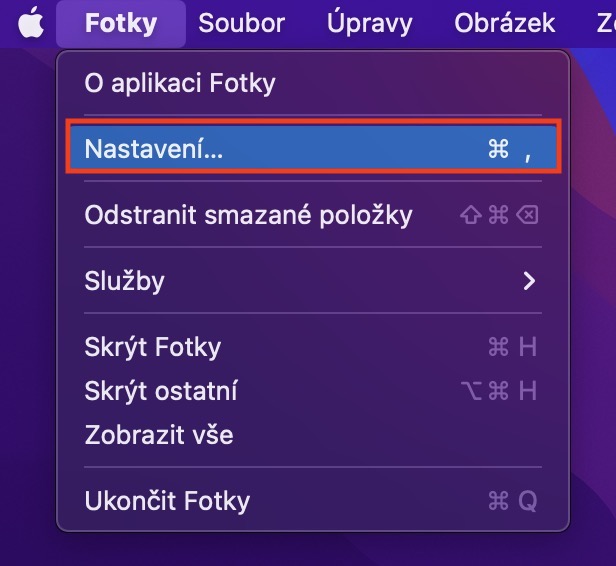
Task: Select Skrýt ostatní
Action: (161, 391)
